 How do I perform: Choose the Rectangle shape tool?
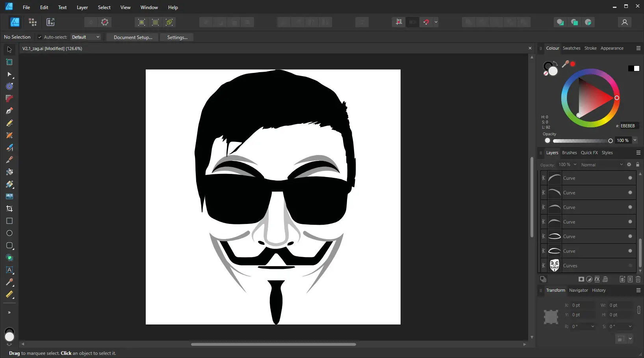[x=9, y=221]
